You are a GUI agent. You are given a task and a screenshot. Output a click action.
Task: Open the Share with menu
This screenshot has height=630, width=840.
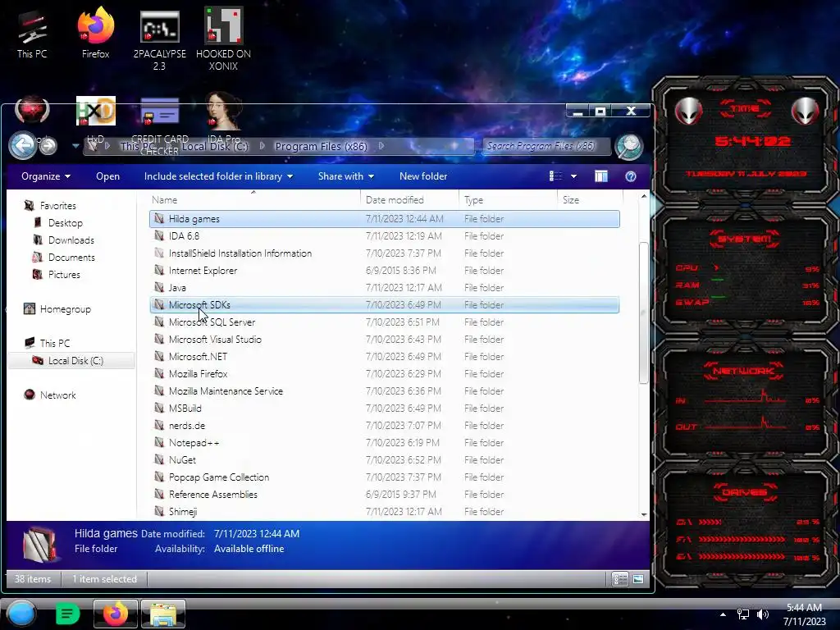click(345, 176)
